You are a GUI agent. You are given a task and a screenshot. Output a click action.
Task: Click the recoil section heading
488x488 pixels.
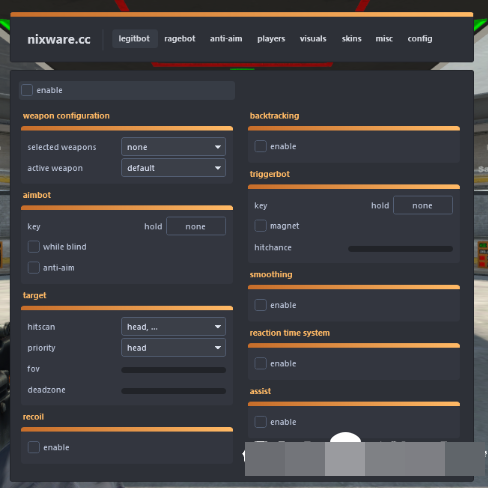(x=33, y=417)
